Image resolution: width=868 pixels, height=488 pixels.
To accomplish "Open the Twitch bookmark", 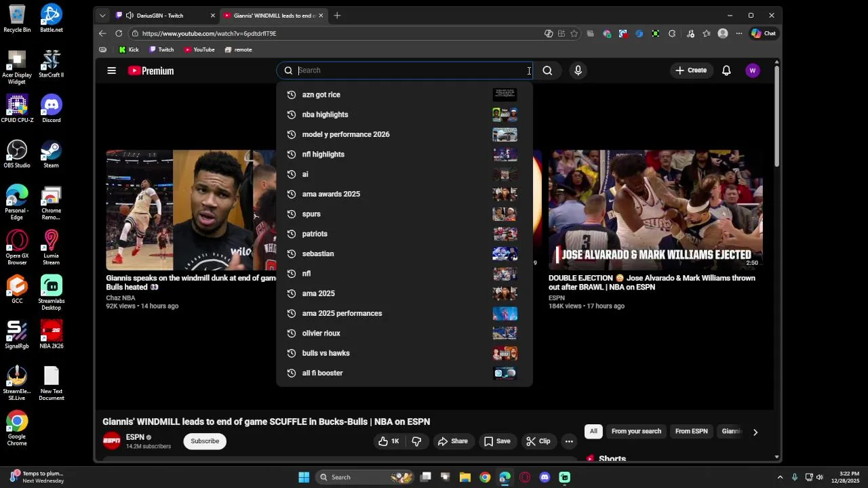I will coord(161,49).
